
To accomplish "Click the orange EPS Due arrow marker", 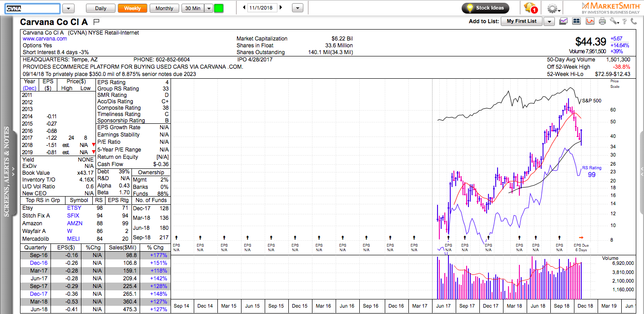I will pos(581,238).
